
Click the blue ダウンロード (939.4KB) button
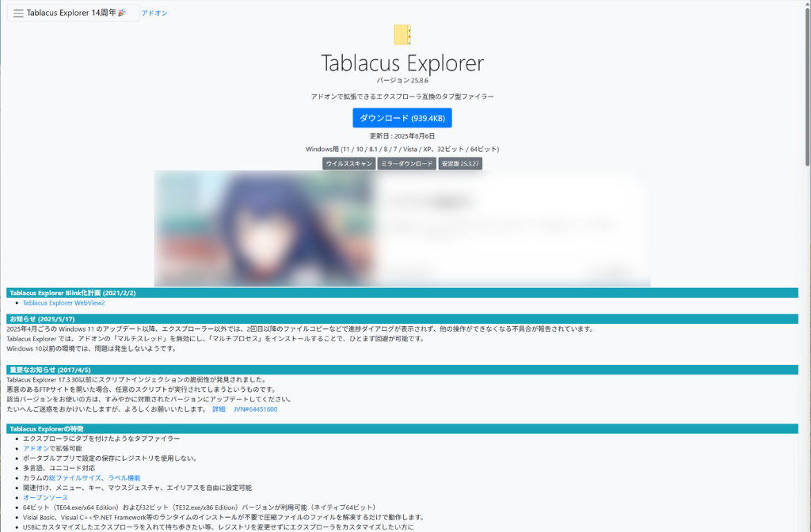pyautogui.click(x=402, y=118)
